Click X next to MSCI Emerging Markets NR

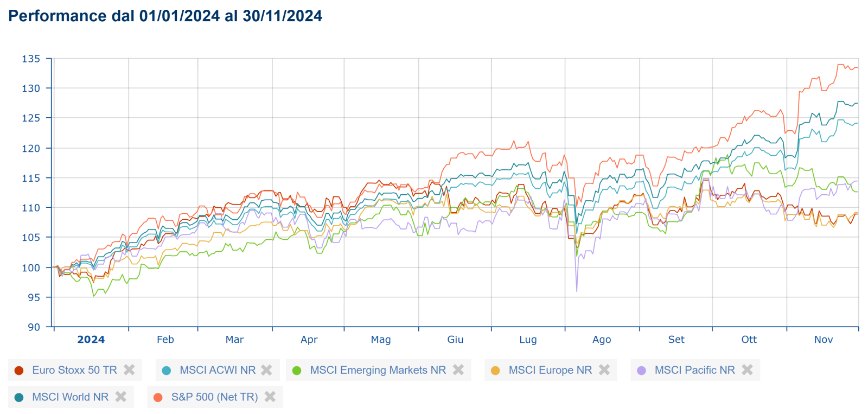point(458,370)
